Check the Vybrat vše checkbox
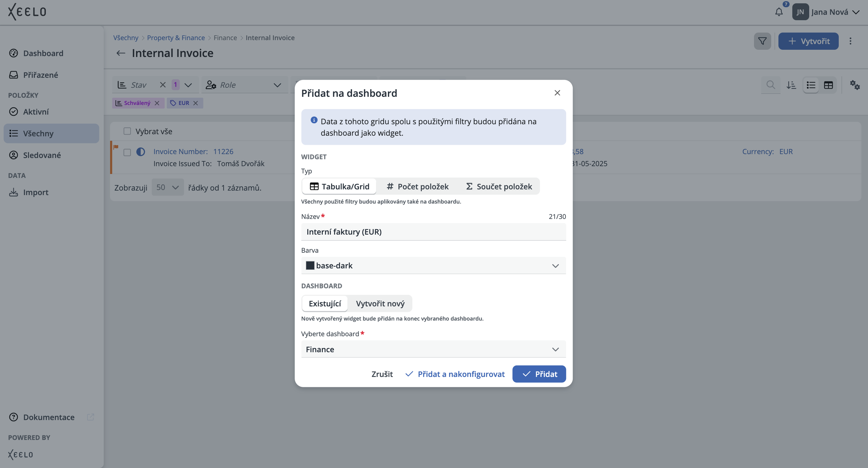This screenshot has width=868, height=468. [127, 131]
